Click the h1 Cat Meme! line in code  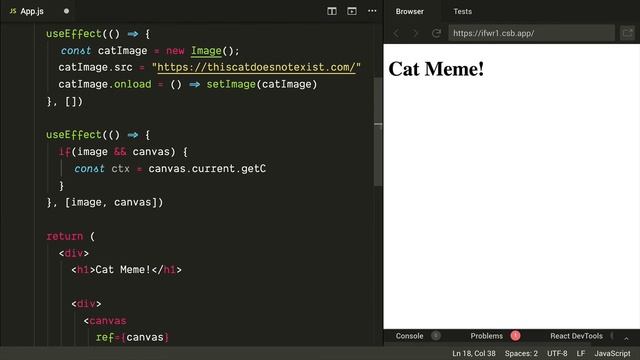pos(127,270)
